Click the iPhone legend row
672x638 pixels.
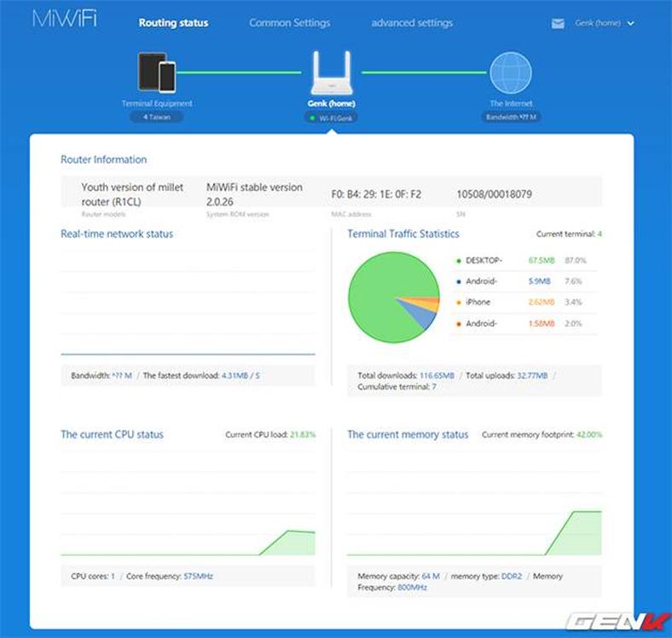pyautogui.click(x=524, y=302)
